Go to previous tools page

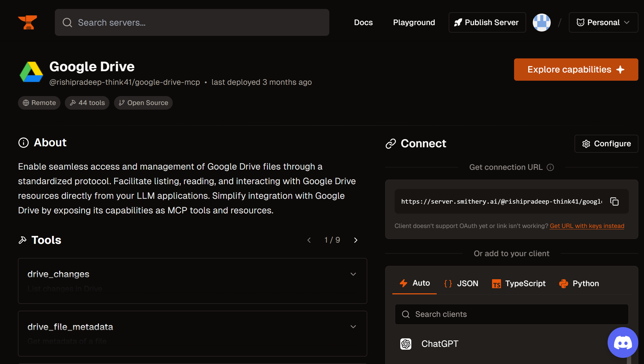pyautogui.click(x=309, y=240)
